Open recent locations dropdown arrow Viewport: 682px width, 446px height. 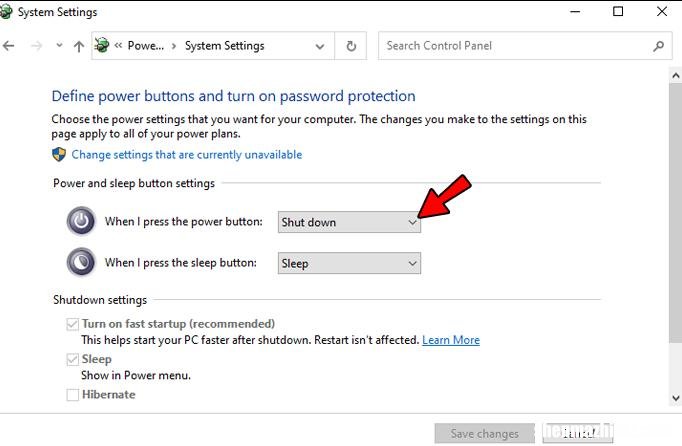(x=59, y=45)
